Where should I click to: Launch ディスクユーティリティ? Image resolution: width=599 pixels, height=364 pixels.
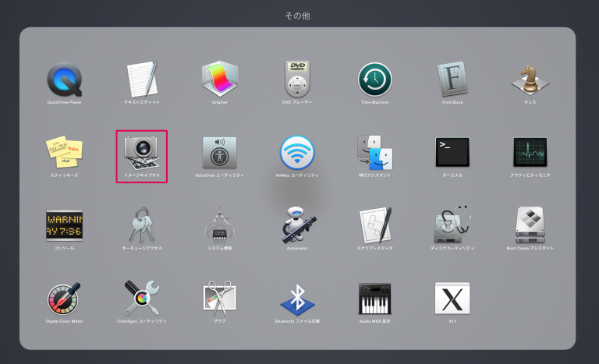coord(452,225)
